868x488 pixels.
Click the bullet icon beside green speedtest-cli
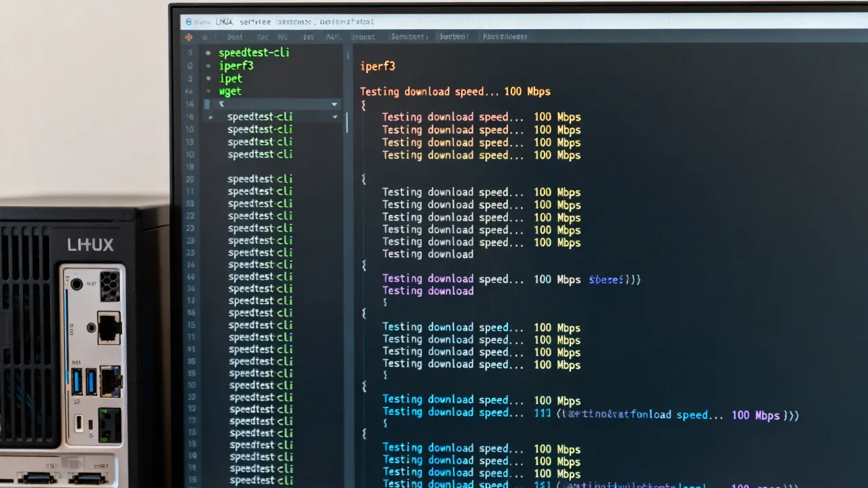tap(208, 53)
